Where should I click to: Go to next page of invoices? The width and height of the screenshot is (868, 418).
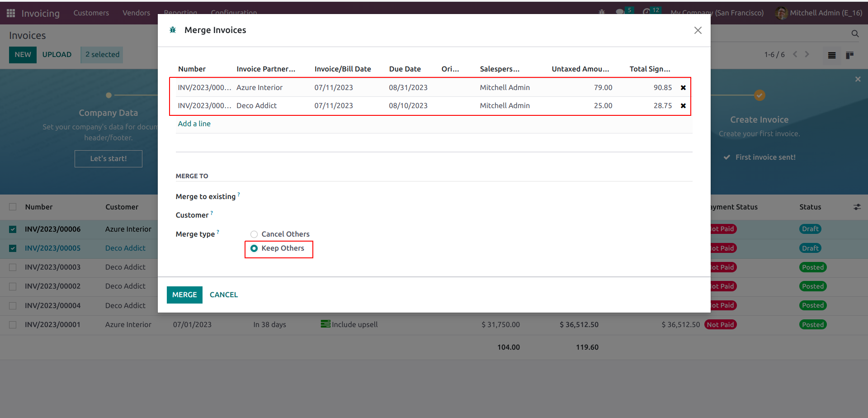click(x=807, y=54)
